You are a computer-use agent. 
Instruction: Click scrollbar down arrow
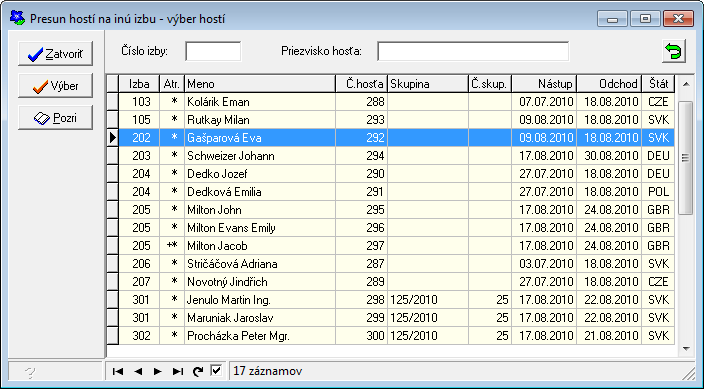[x=686, y=349]
